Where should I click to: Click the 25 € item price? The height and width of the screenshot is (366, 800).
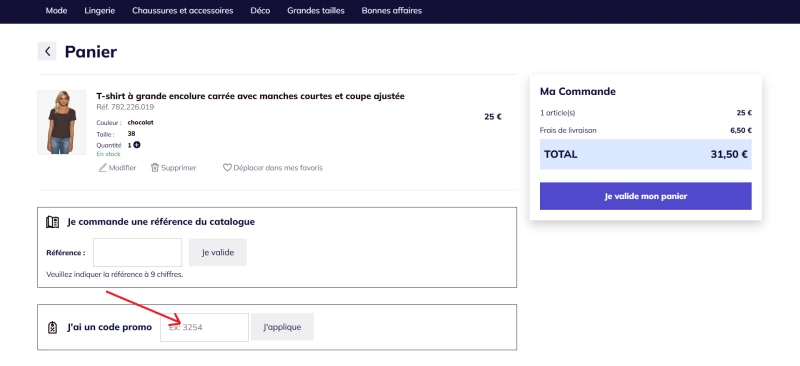[493, 117]
